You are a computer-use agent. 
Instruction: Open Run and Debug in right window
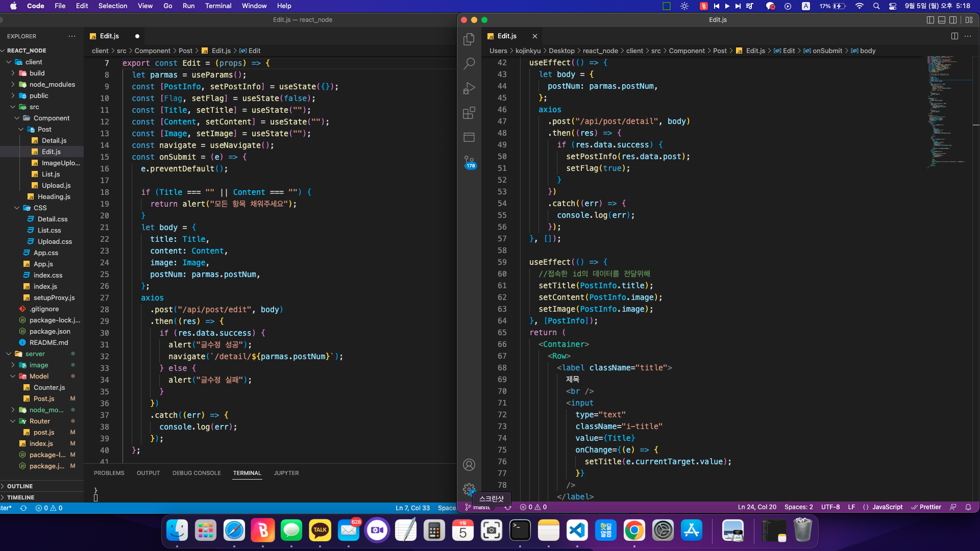(x=469, y=88)
